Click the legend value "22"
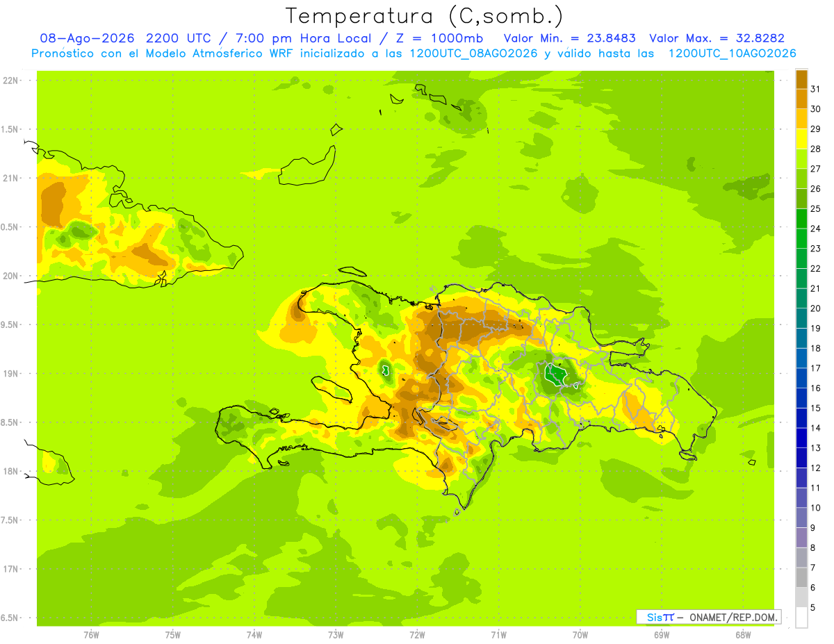 [816, 268]
